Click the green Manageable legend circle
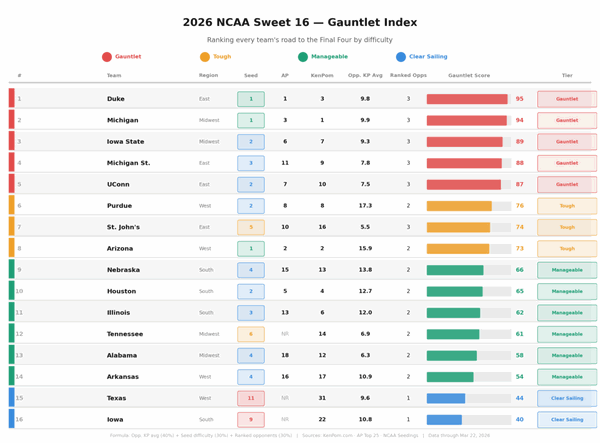The height and width of the screenshot is (443, 600). (303, 57)
